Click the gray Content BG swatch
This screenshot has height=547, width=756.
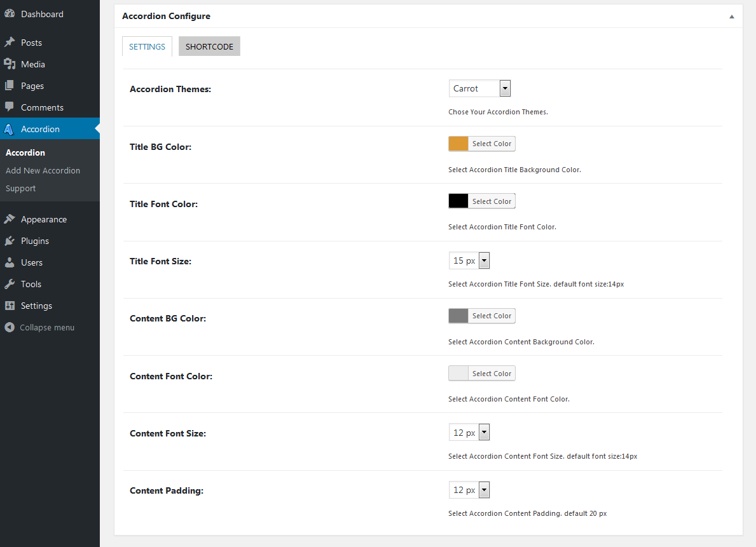click(x=458, y=316)
